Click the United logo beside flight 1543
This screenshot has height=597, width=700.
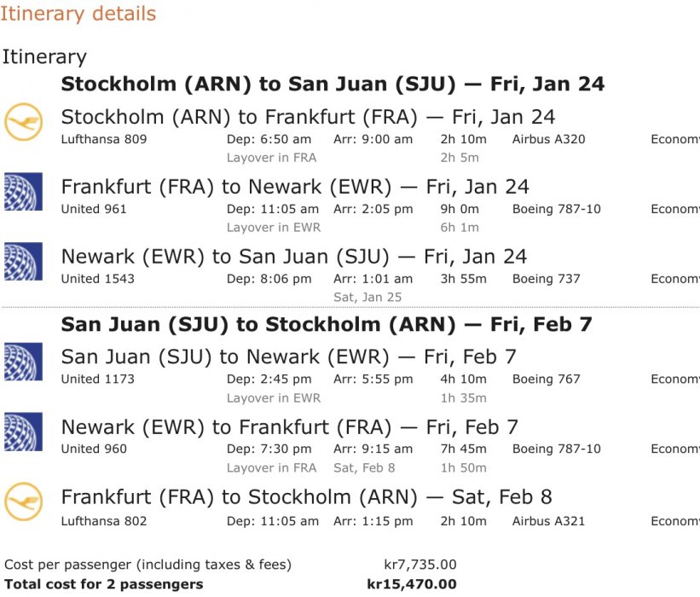click(x=23, y=262)
